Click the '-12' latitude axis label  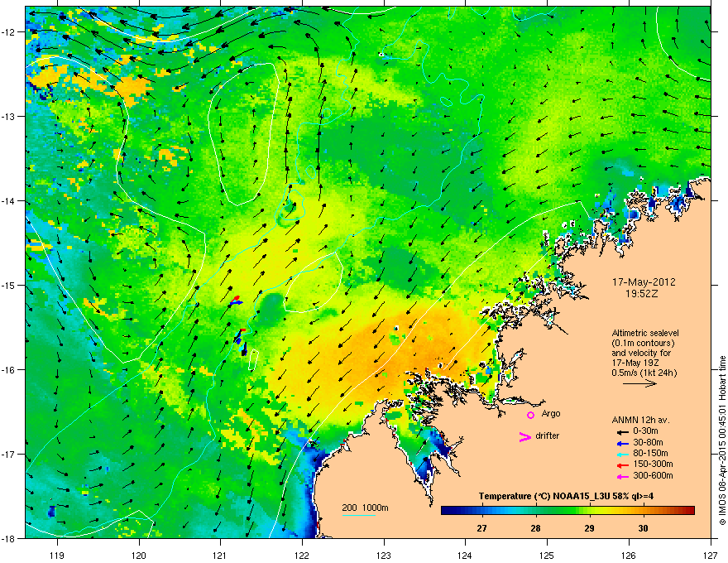pos(8,32)
